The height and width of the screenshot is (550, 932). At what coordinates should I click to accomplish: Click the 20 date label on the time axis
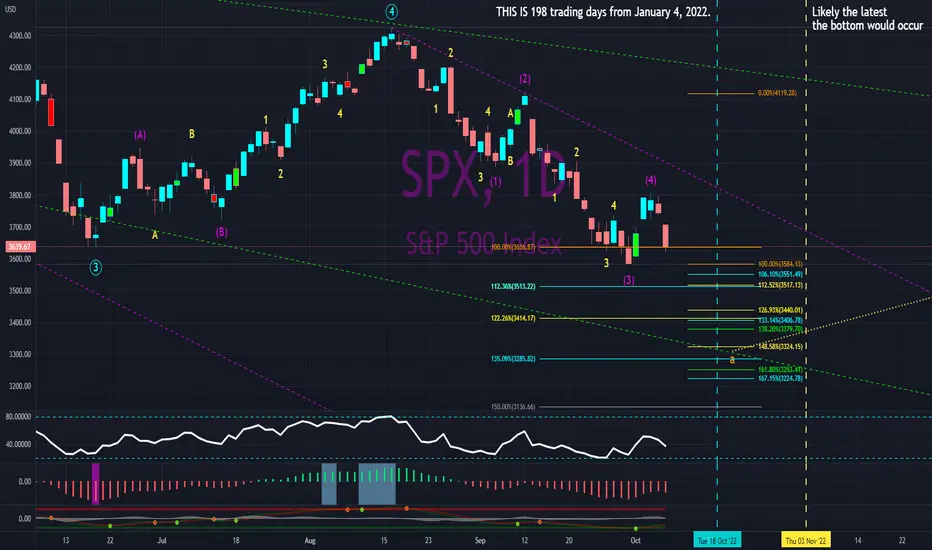coord(569,540)
